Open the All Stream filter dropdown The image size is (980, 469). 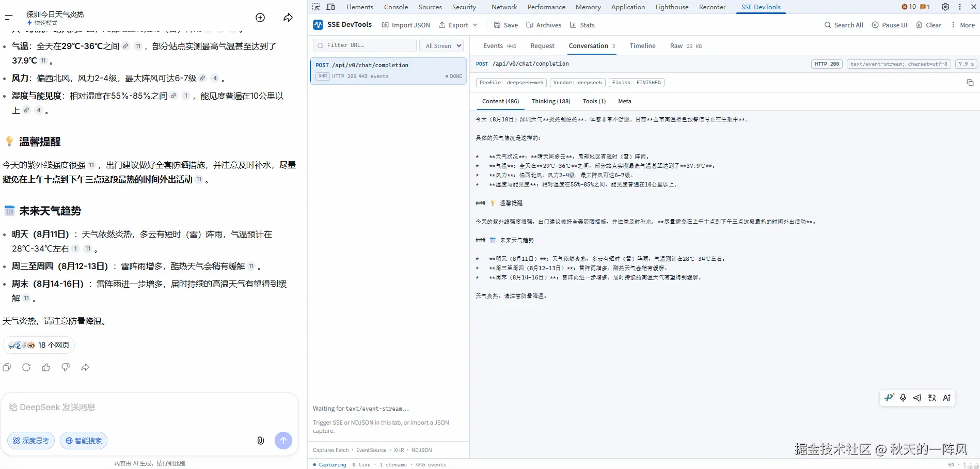(441, 46)
